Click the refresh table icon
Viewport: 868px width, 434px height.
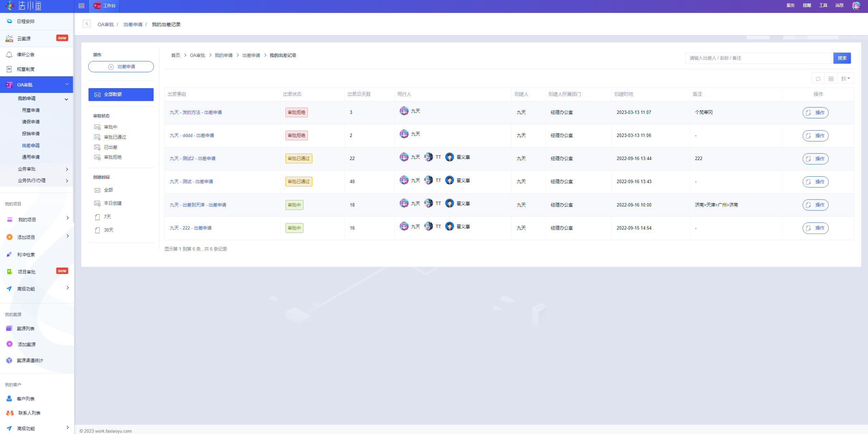[x=818, y=79]
